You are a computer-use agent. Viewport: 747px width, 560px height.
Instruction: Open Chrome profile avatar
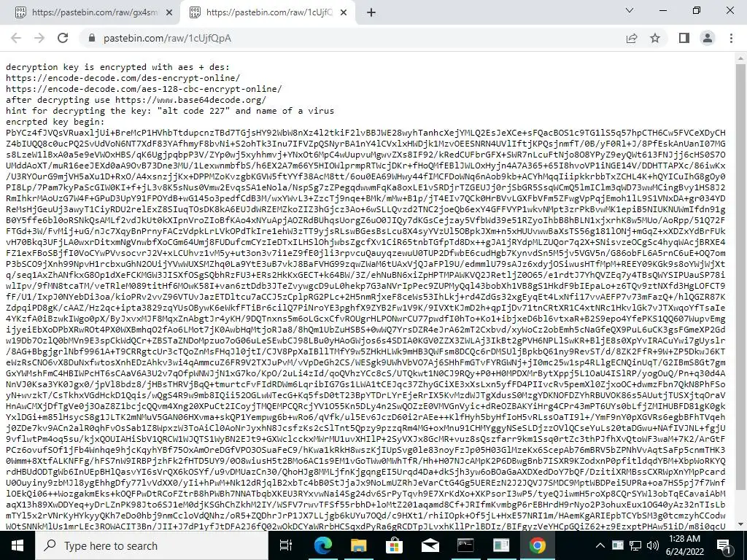point(708,38)
